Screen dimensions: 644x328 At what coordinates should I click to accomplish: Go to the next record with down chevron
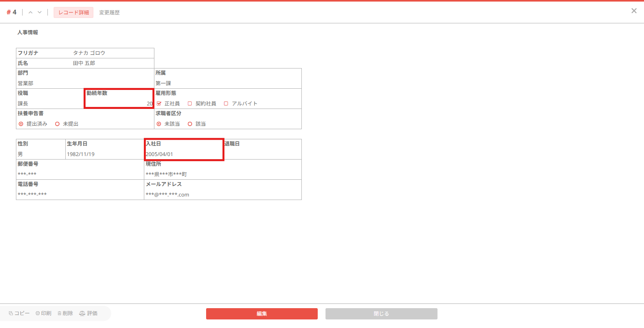tap(40, 12)
